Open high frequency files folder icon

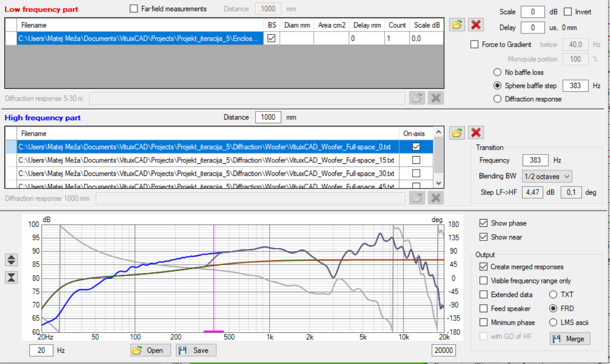pos(457,133)
